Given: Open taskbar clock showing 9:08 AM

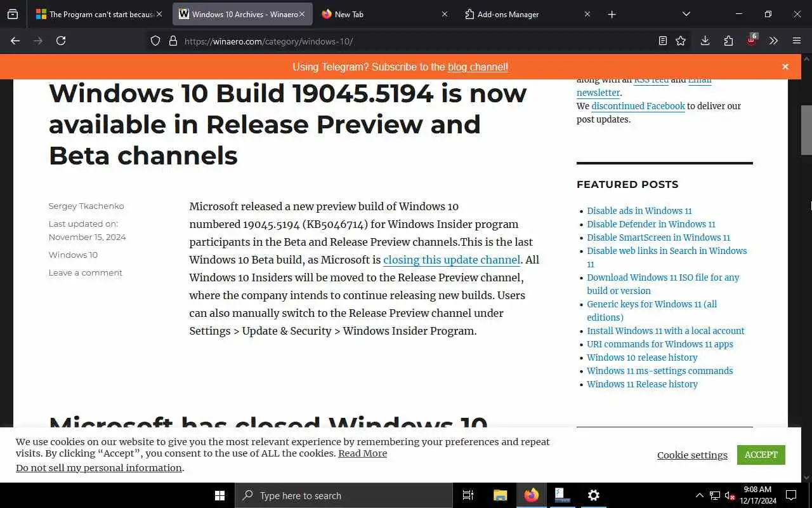Looking at the screenshot, I should tap(757, 495).
